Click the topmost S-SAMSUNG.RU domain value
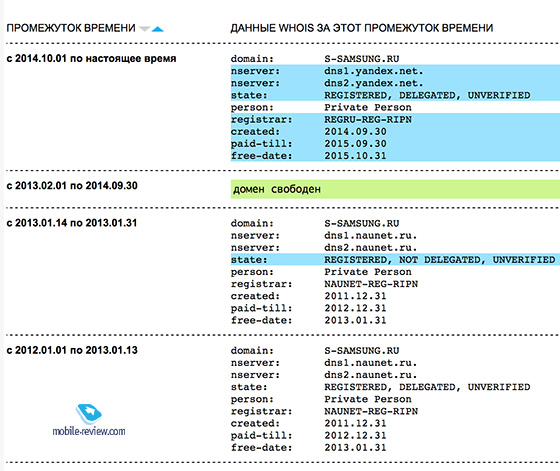Viewport: 560px width, 471px height. (361, 59)
